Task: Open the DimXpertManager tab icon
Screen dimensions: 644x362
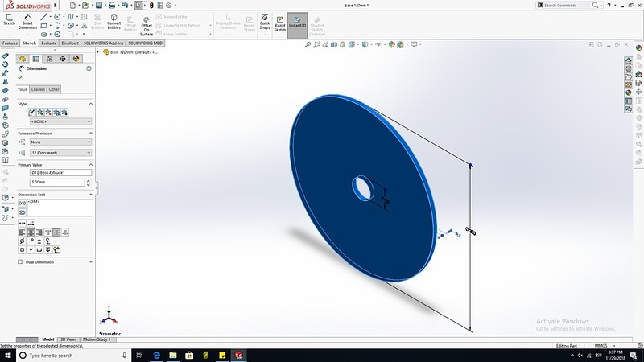Action: click(x=63, y=59)
